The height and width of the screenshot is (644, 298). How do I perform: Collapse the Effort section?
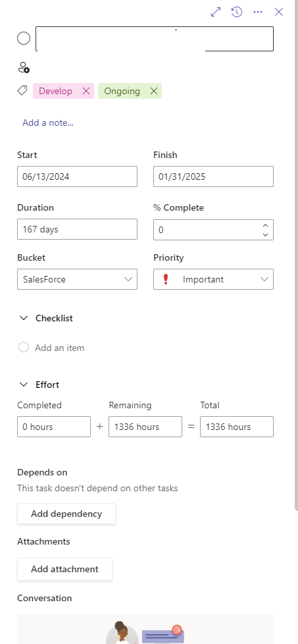pos(24,385)
